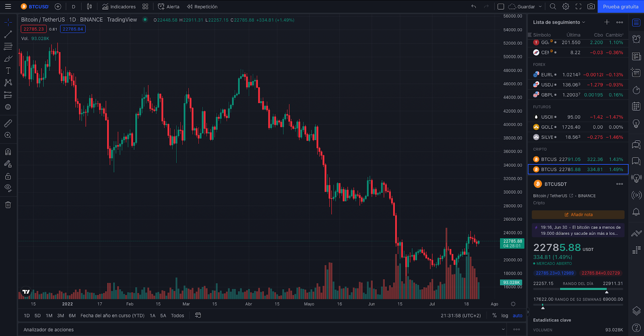This screenshot has width=644, height=336.
Task: Open the hamburger main menu
Action: point(8,6)
